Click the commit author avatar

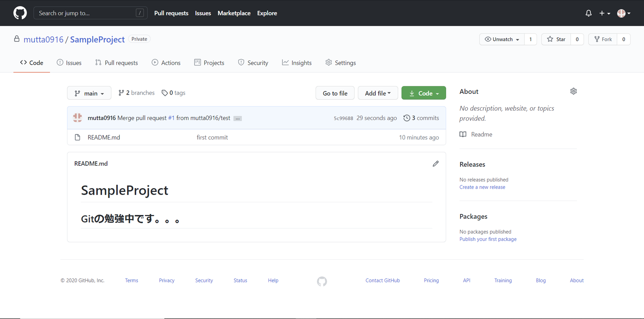pos(77,118)
